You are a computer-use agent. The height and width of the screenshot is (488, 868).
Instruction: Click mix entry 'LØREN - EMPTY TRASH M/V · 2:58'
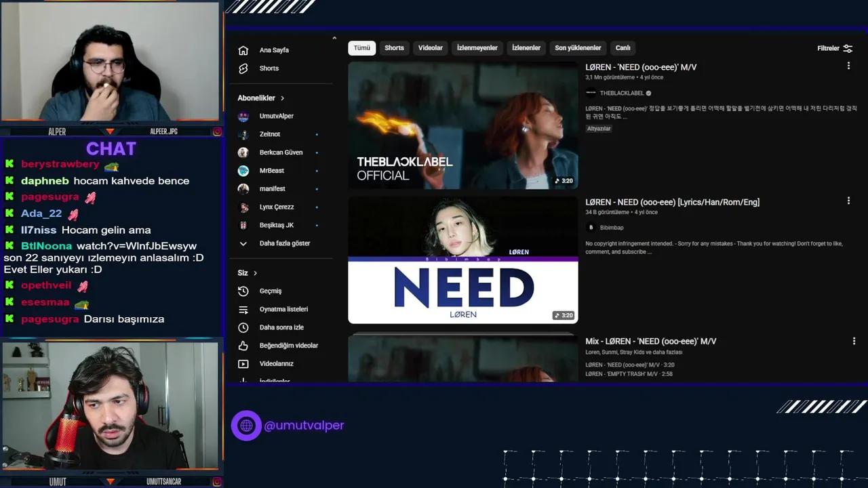point(629,374)
